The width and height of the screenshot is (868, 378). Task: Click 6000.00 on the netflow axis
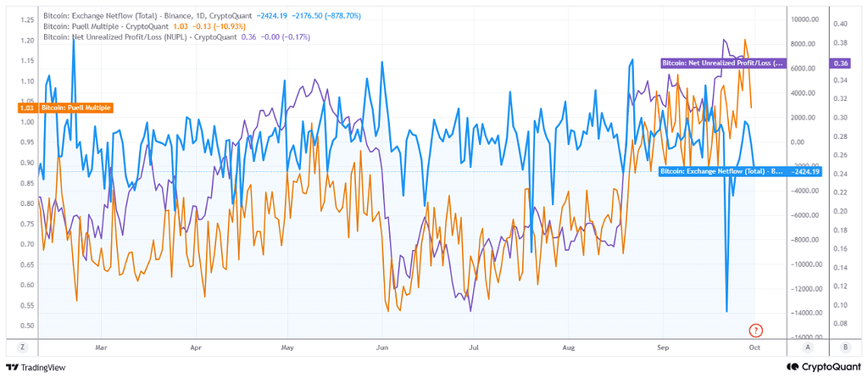click(805, 69)
